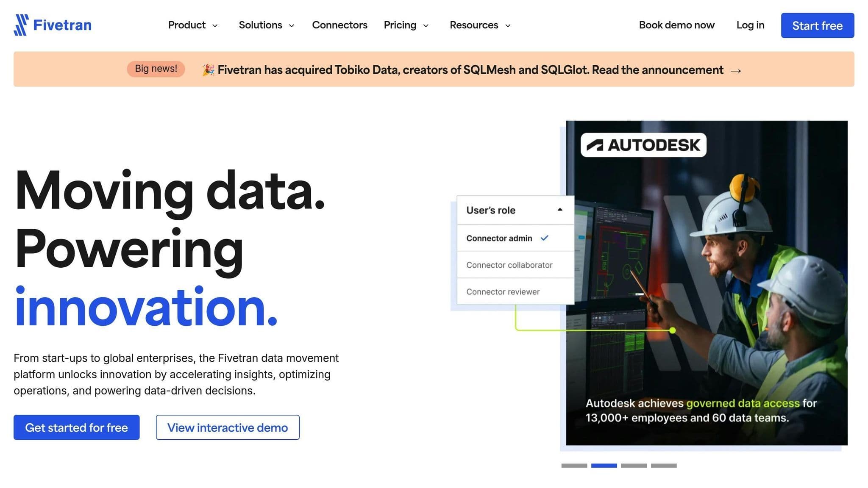The height and width of the screenshot is (488, 868).
Task: Click the green connector line dot
Action: pos(672,330)
